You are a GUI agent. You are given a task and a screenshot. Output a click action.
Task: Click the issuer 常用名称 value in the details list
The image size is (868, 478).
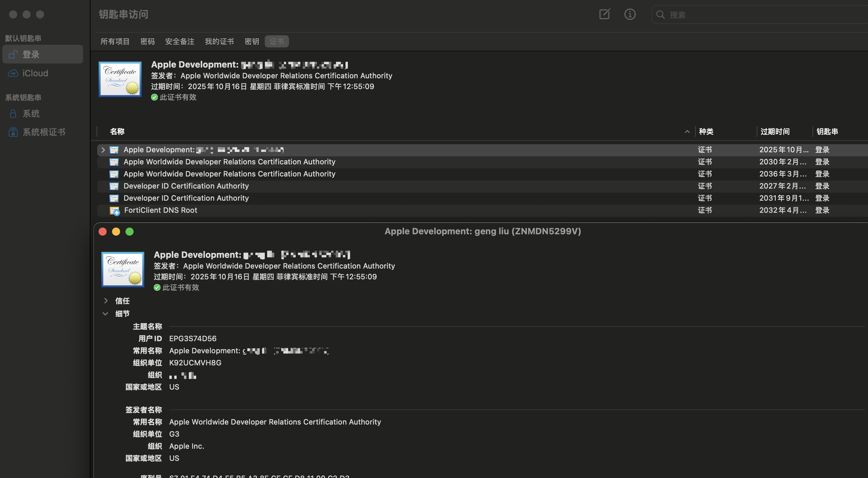tap(275, 422)
